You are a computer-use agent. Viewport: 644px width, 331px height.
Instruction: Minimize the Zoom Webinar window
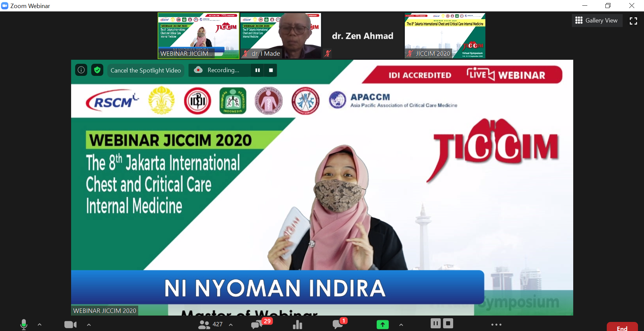tap(585, 6)
